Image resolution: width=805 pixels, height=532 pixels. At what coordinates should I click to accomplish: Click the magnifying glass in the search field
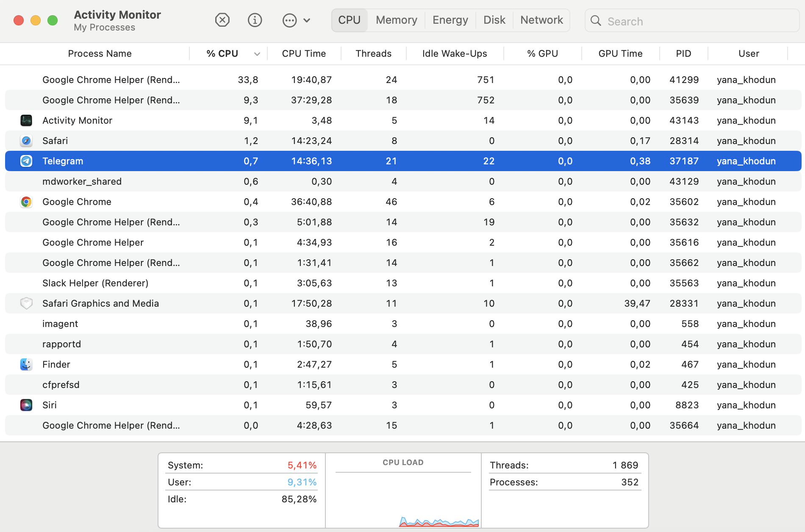pyautogui.click(x=596, y=21)
